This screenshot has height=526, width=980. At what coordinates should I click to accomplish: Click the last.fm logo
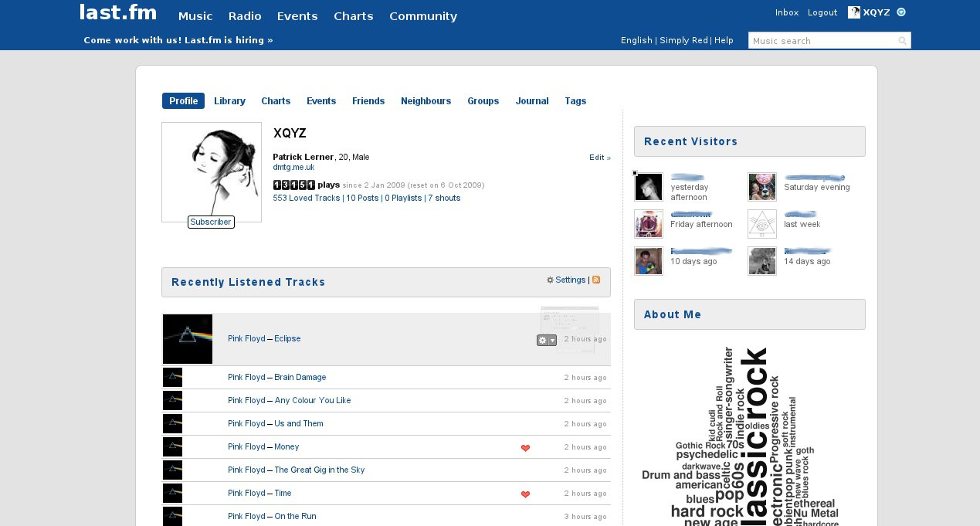[118, 13]
